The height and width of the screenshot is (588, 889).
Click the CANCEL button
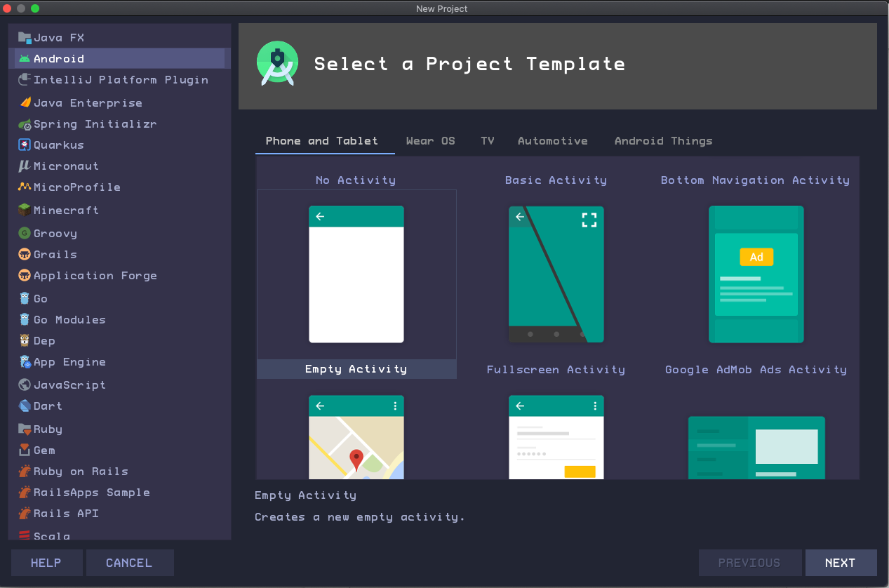point(129,563)
